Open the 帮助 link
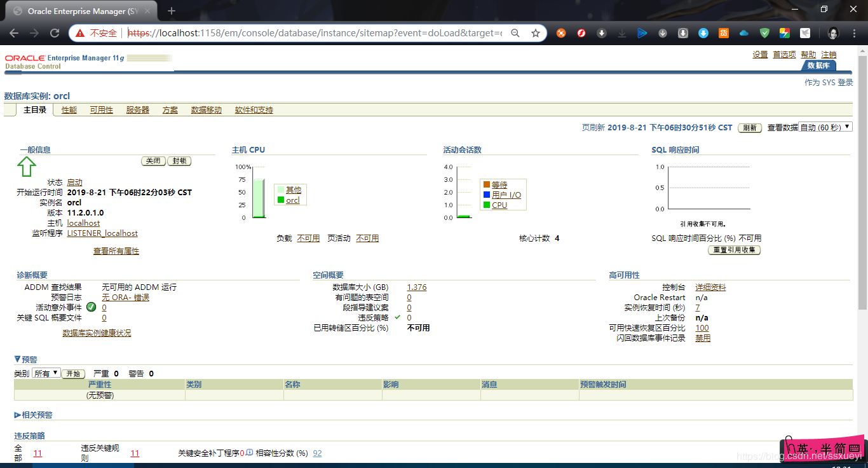This screenshot has height=468, width=868. [808, 55]
